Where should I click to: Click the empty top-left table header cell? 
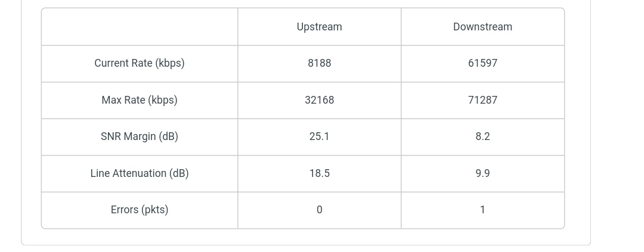140,27
